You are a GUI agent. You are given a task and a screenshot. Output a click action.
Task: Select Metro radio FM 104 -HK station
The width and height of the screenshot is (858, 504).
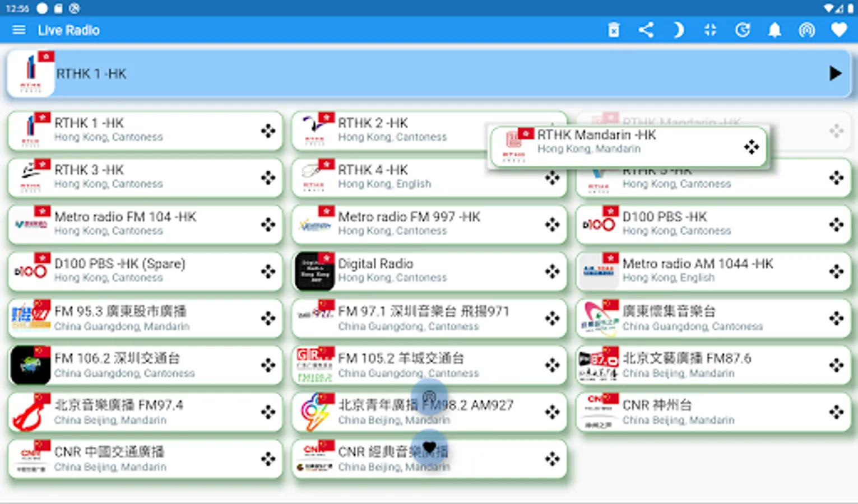[145, 225]
